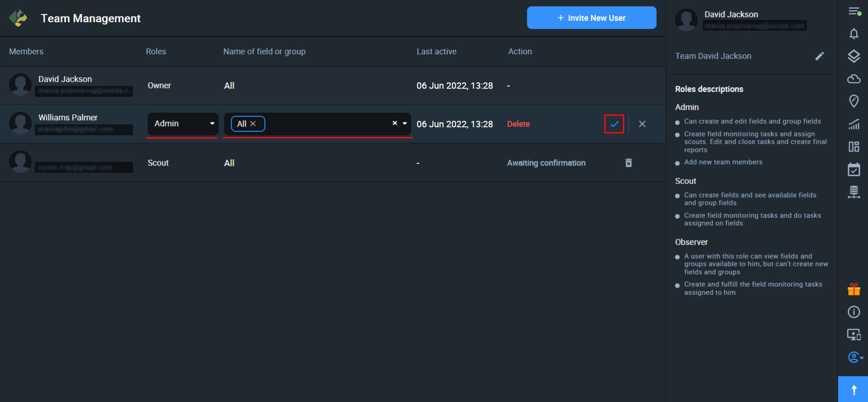The width and height of the screenshot is (868, 402).
Task: Delete the pending invite with trash icon
Action: tap(628, 163)
